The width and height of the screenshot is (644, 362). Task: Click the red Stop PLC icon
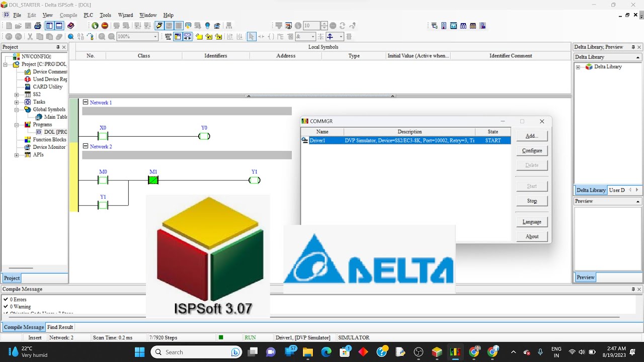click(x=105, y=26)
